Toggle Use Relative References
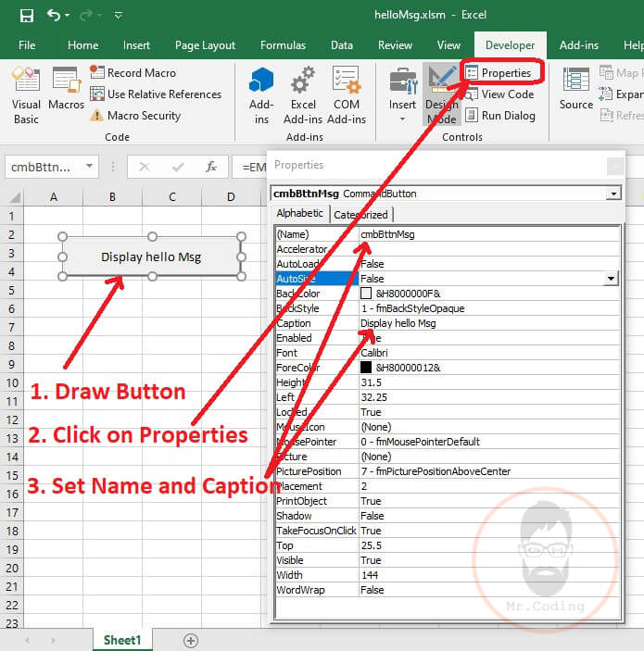 pyautogui.click(x=156, y=94)
